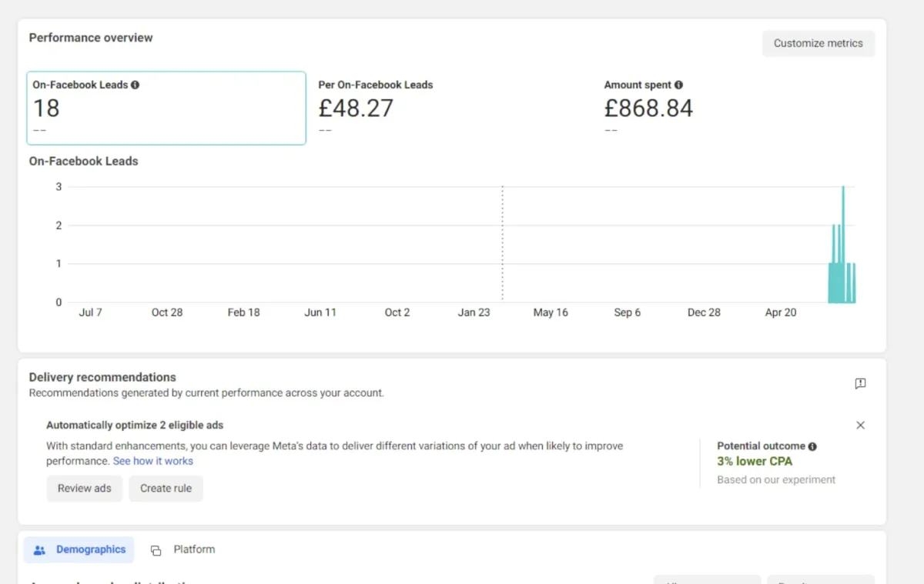The image size is (924, 584).
Task: Click the £48.27 cost value
Action: click(356, 108)
